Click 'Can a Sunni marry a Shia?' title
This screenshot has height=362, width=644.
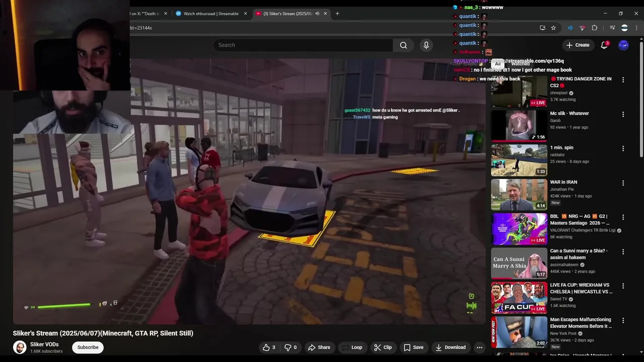pyautogui.click(x=579, y=254)
